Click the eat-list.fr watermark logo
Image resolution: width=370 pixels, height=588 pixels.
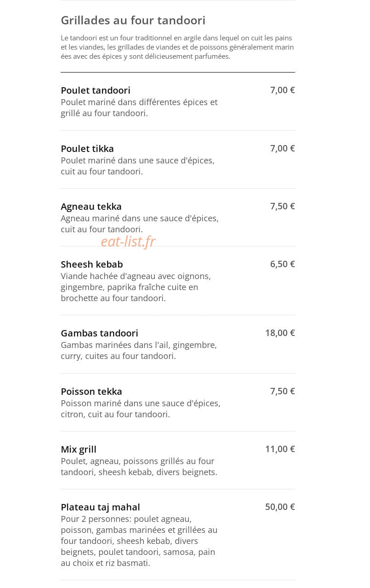point(128,241)
